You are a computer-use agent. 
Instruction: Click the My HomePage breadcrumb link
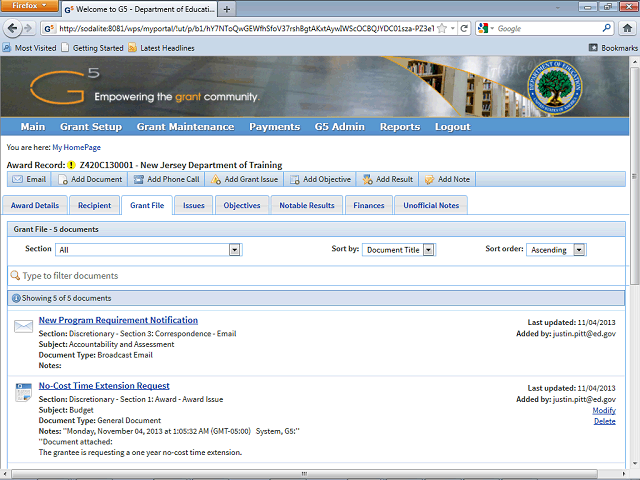click(x=76, y=147)
